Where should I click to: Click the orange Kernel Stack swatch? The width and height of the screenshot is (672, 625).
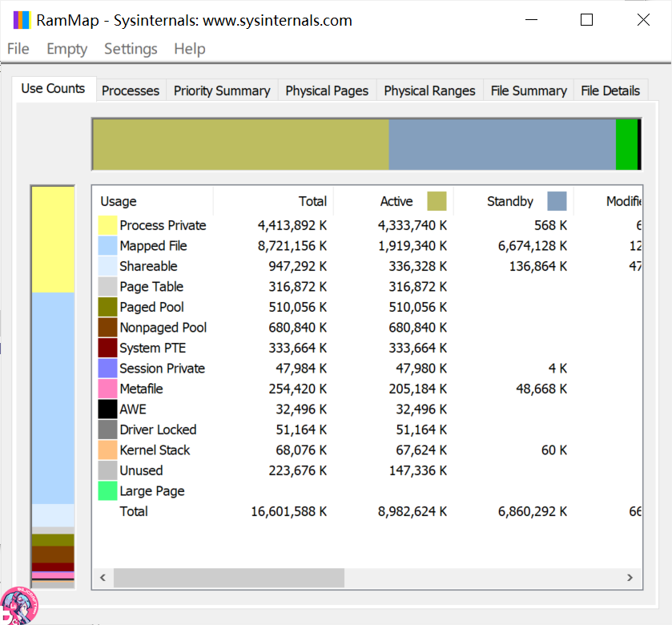pyautogui.click(x=107, y=450)
